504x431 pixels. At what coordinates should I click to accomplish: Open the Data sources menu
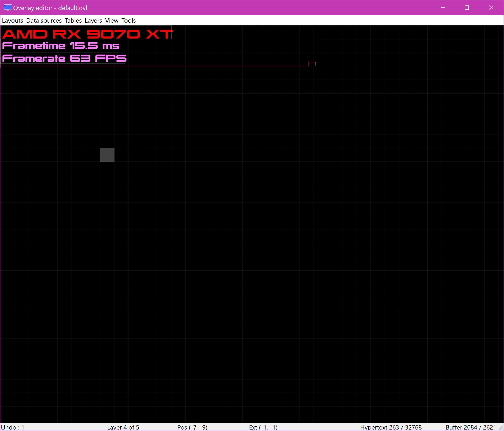coord(44,21)
